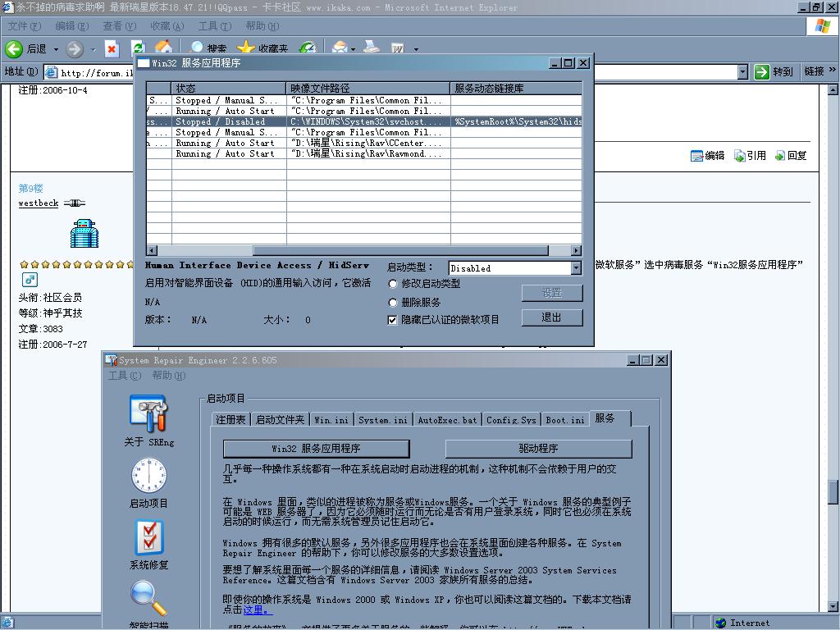Image resolution: width=840 pixels, height=630 pixels.
Task: Stop page loading with the red X icon
Action: pos(112,49)
